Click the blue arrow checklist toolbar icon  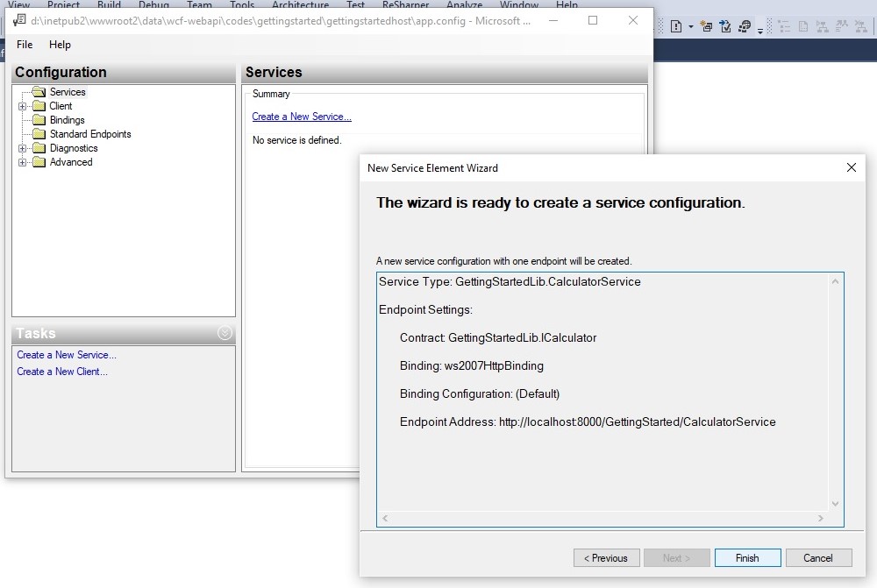click(x=725, y=27)
